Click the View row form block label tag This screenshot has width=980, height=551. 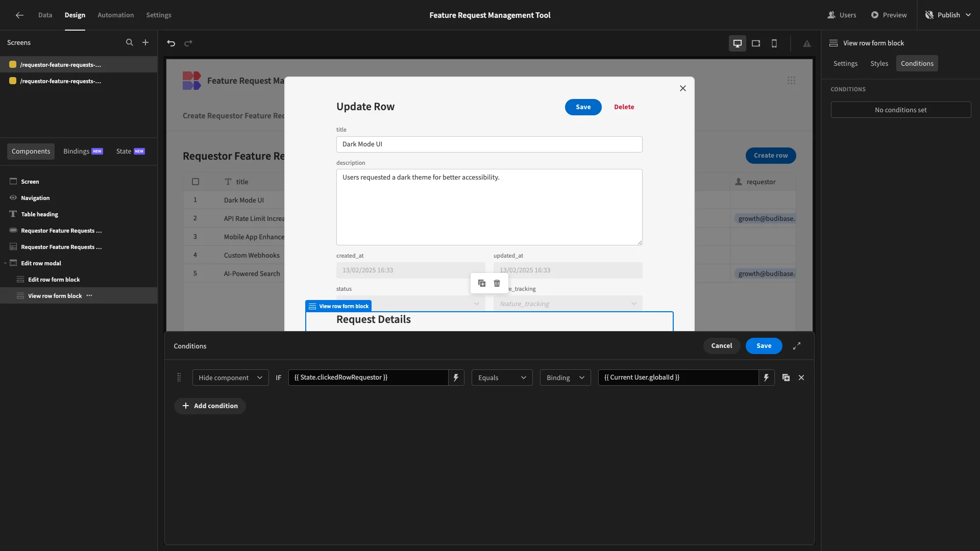point(338,306)
